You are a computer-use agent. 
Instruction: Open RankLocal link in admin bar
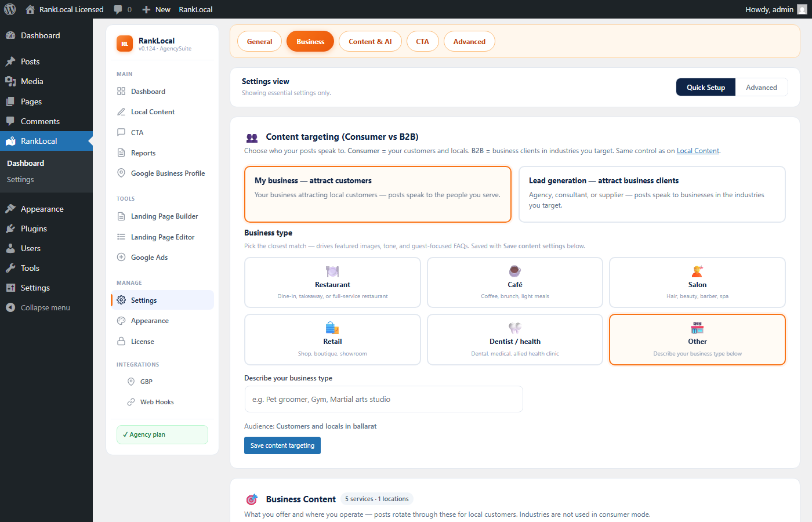point(195,9)
